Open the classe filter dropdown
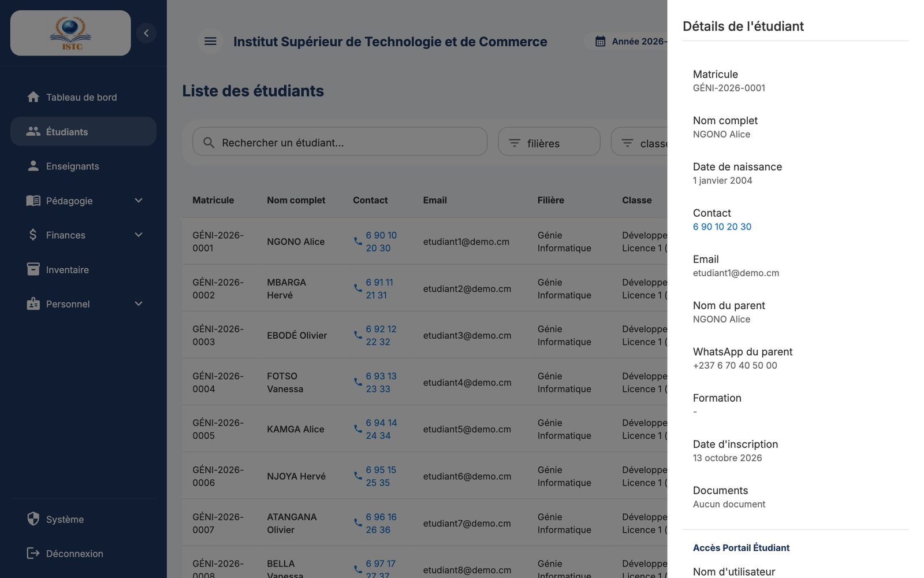This screenshot has width=924, height=578. click(639, 142)
